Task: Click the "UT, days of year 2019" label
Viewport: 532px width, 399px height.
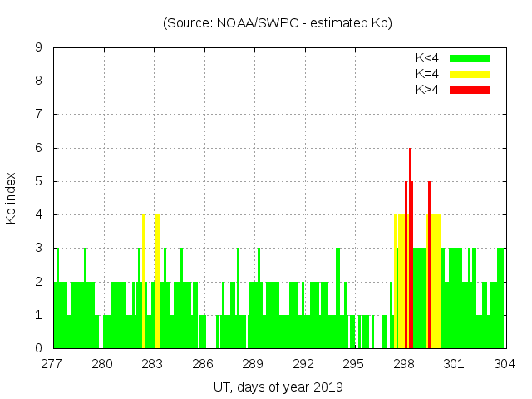Action: (x=277, y=387)
